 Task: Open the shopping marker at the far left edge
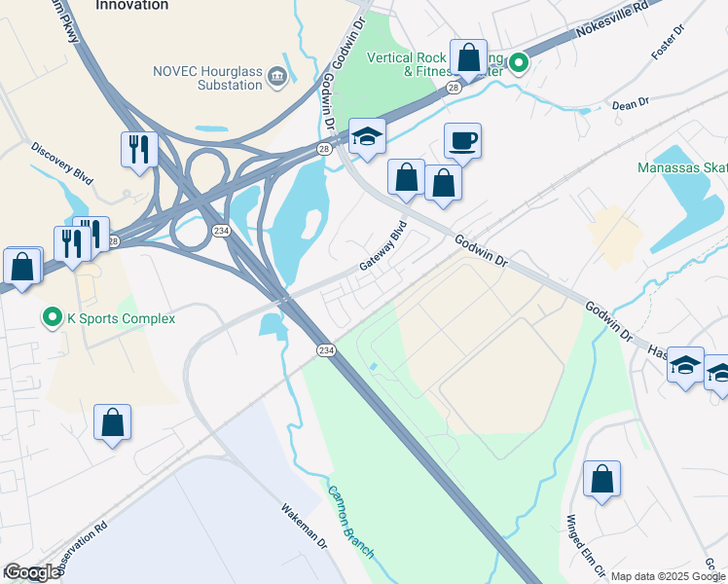click(x=22, y=268)
